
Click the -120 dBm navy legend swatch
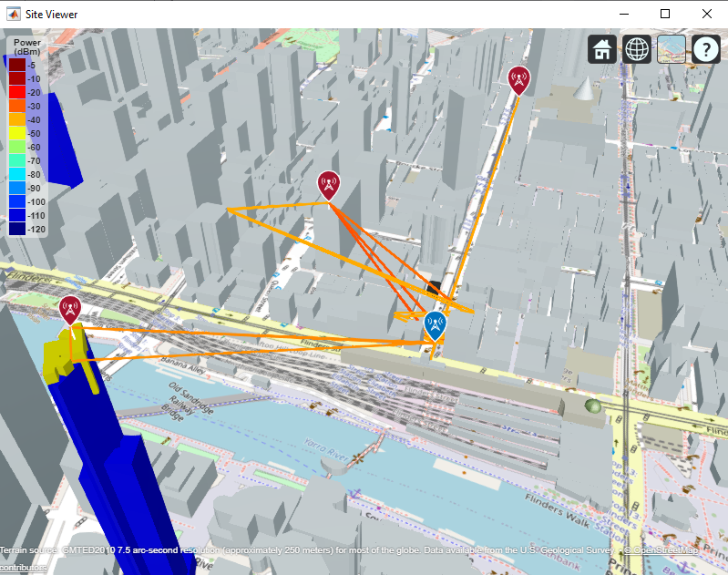point(17,229)
